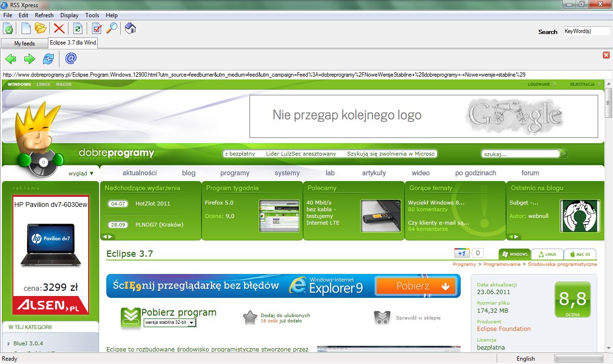Click the Internet LTE modem thumbnail
Viewport: 613px width, 364px height.
tap(381, 216)
